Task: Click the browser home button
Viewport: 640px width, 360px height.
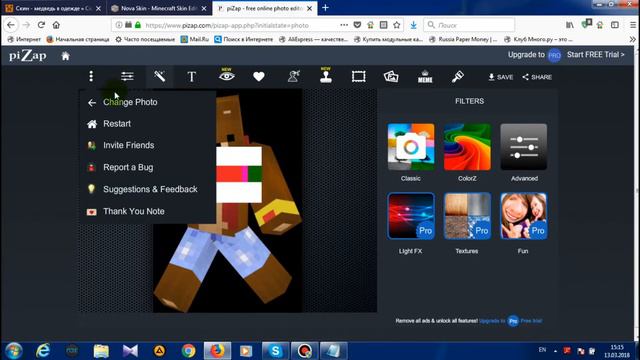Action: point(56,25)
